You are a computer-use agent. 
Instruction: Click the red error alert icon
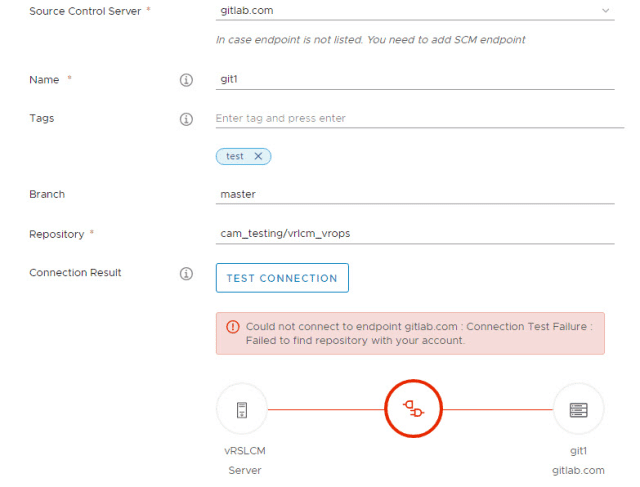point(233,327)
